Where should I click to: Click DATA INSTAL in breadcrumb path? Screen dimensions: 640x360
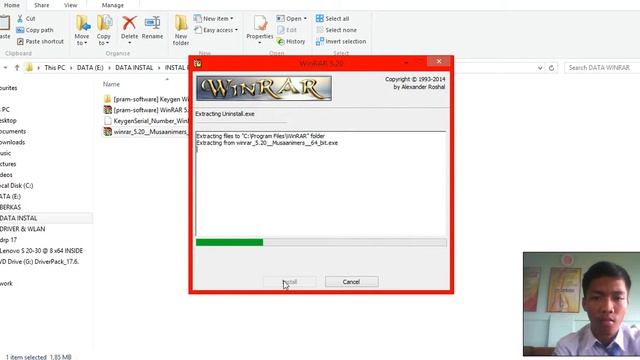coord(134,68)
